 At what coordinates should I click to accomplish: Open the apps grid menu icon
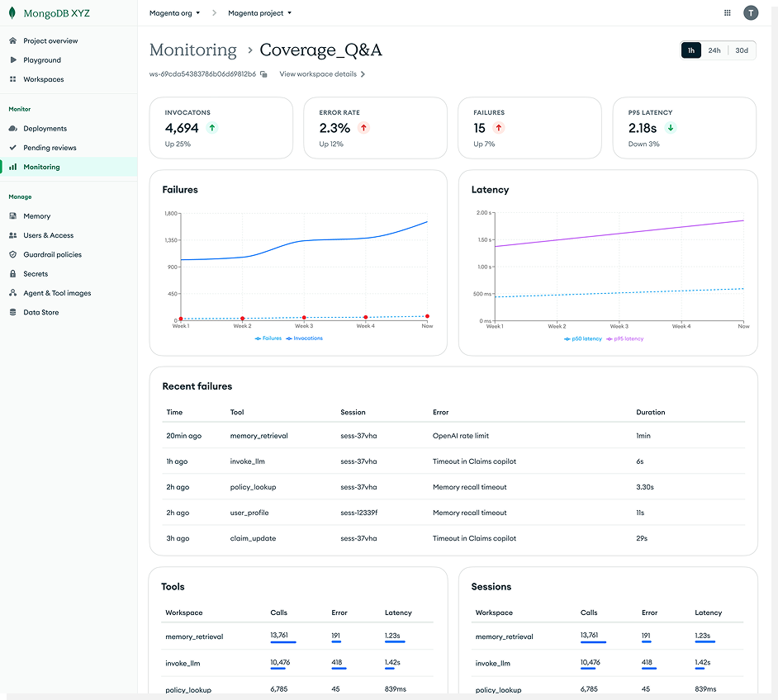[728, 13]
